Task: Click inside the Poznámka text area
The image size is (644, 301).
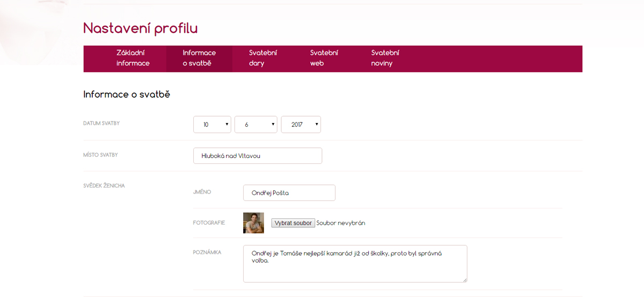Action: click(x=355, y=264)
